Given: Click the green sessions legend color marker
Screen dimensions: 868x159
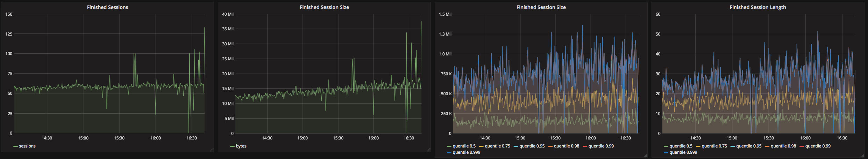Looking at the screenshot, I should point(15,146).
